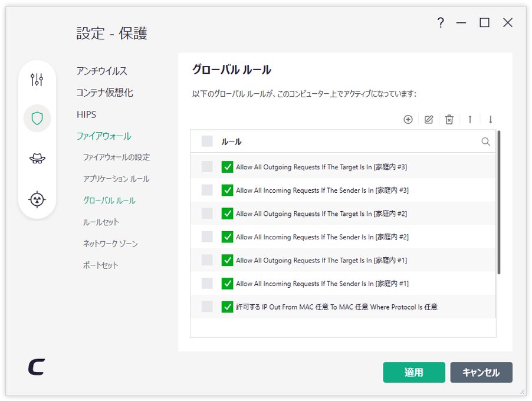Viewport: 532px width, 401px height.
Task: Open the radiation target sidebar icon
Action: (37, 199)
